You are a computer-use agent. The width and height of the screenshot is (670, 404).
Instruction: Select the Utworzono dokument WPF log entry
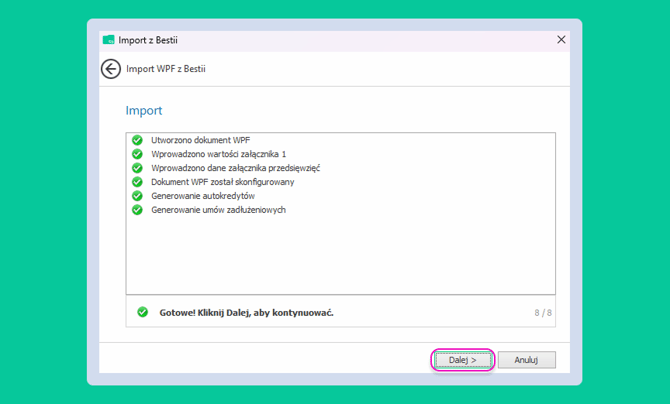(x=200, y=140)
